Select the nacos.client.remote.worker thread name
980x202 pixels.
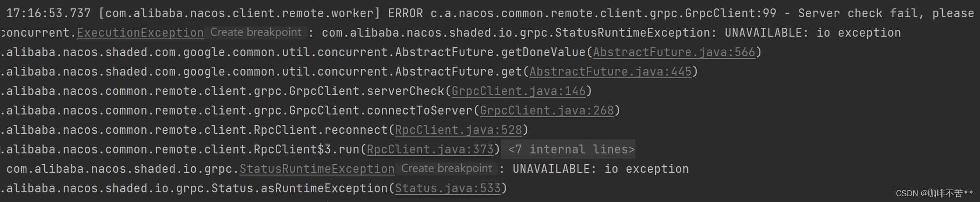point(281,13)
